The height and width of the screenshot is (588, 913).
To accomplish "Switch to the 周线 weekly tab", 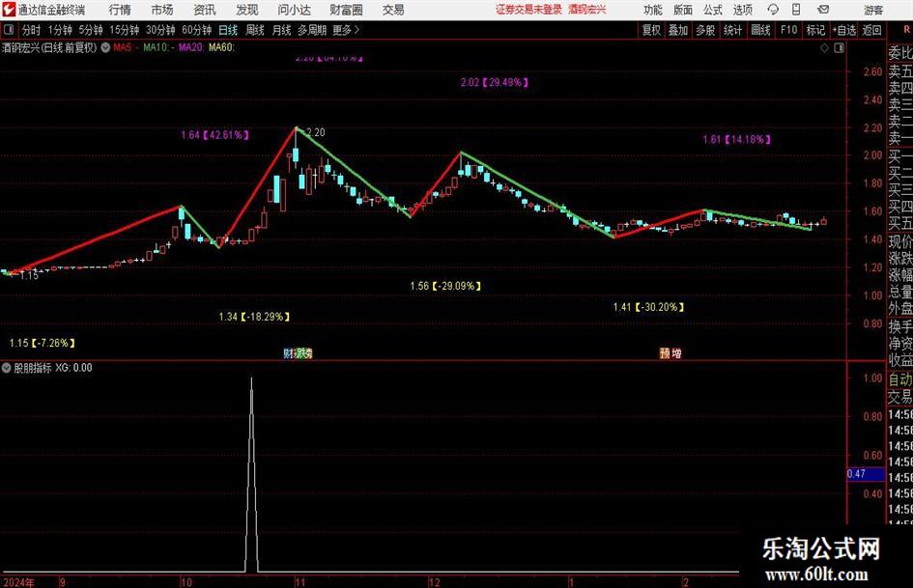I will point(255,30).
